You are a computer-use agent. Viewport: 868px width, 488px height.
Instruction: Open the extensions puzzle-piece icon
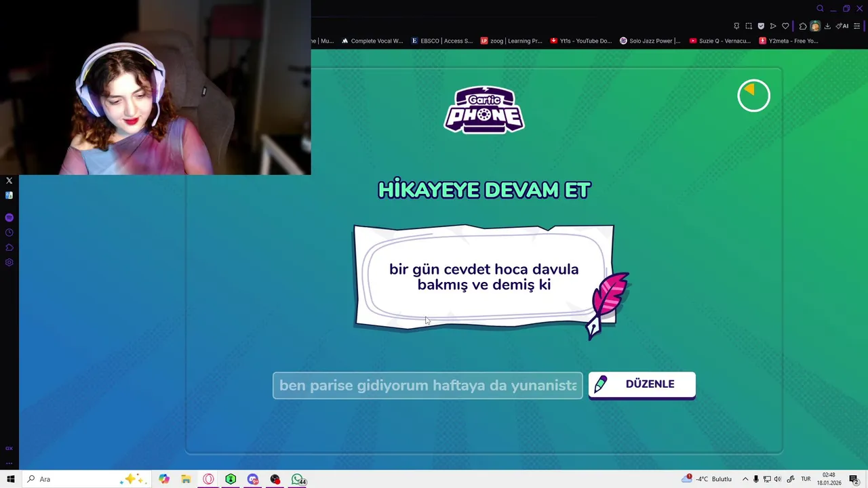pyautogui.click(x=803, y=26)
